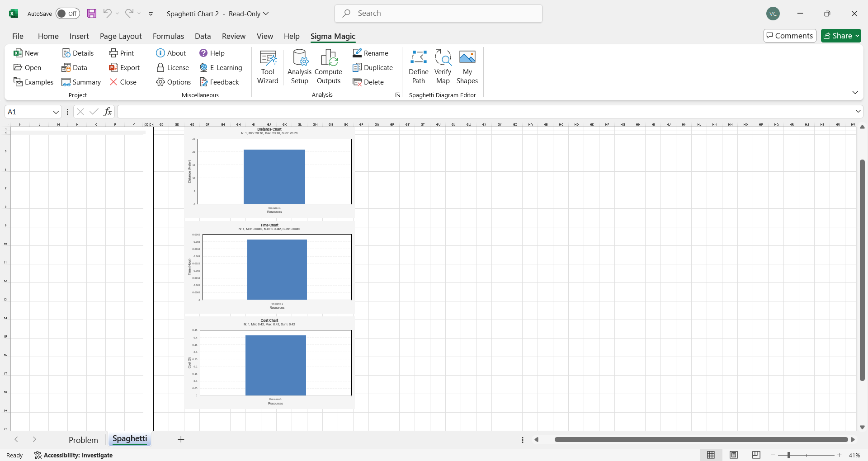Expand the Name Box dropdown
868x461 pixels.
pos(56,112)
